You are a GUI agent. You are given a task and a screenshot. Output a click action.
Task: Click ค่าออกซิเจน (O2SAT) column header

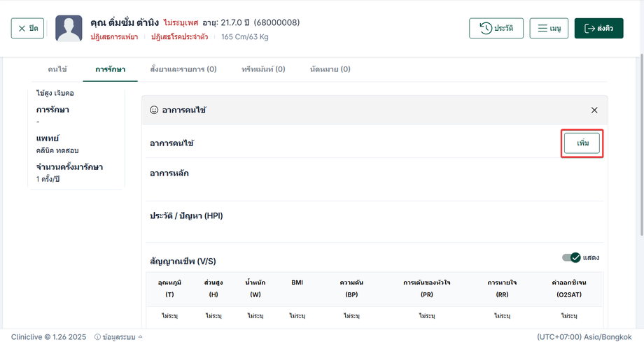(x=569, y=289)
